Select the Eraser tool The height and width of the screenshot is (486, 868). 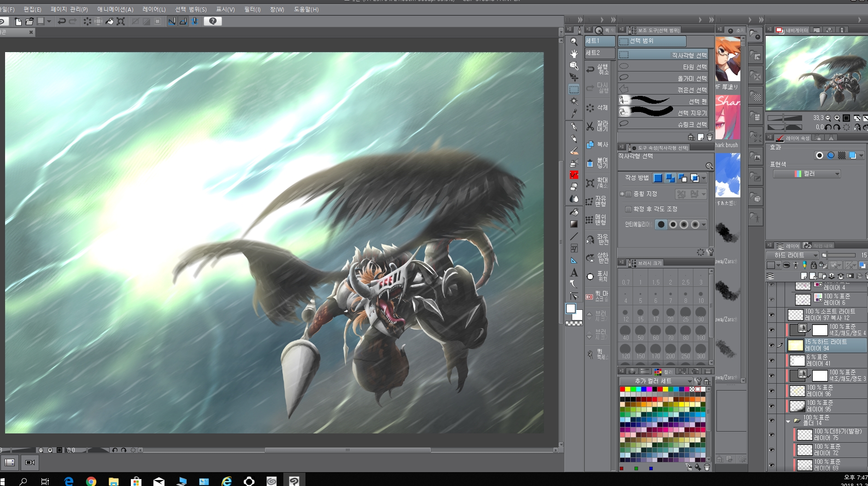coord(574,187)
